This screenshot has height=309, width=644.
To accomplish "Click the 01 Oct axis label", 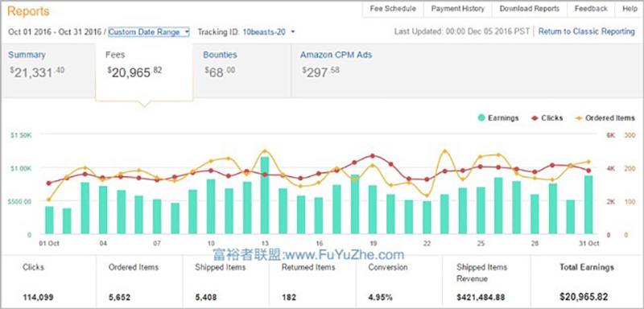I will coord(49,243).
